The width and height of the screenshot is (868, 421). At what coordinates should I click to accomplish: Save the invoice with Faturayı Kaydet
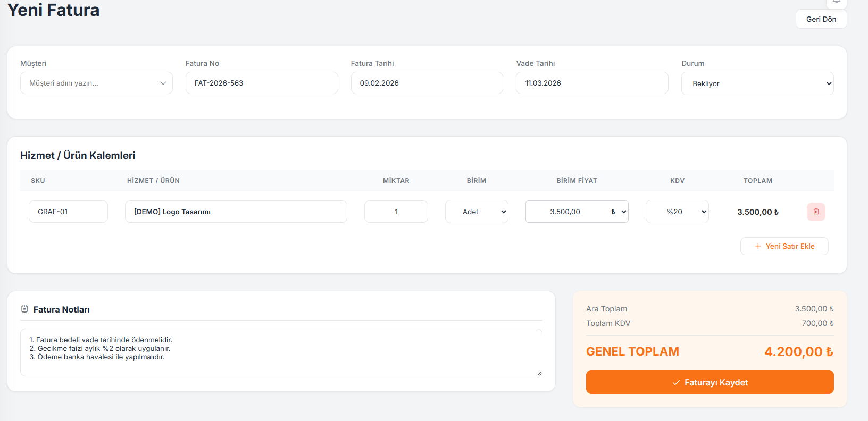[710, 382]
